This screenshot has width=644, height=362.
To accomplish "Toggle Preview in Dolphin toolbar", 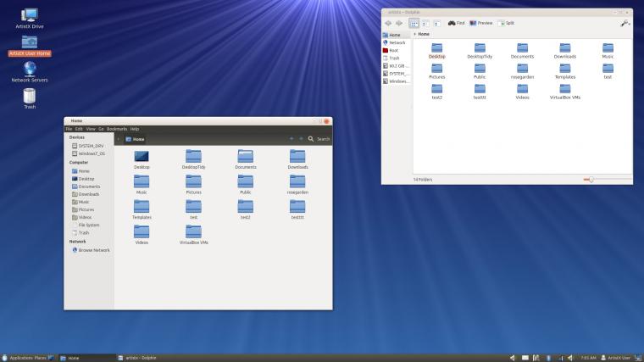I will pyautogui.click(x=481, y=23).
